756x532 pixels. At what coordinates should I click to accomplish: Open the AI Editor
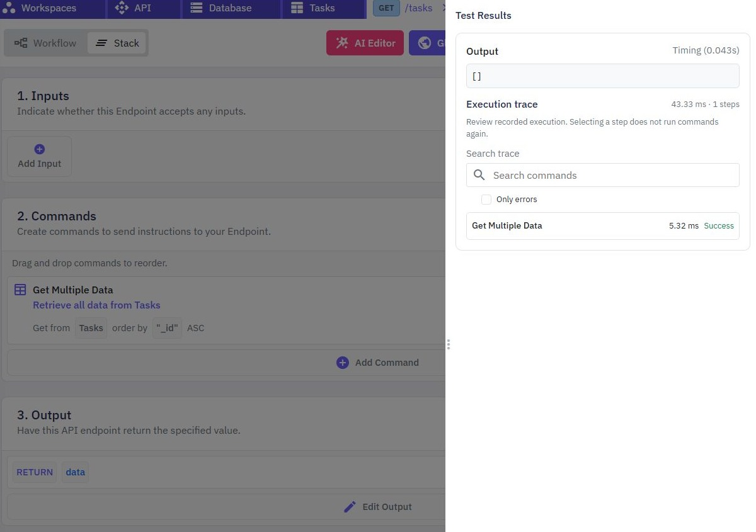point(365,43)
